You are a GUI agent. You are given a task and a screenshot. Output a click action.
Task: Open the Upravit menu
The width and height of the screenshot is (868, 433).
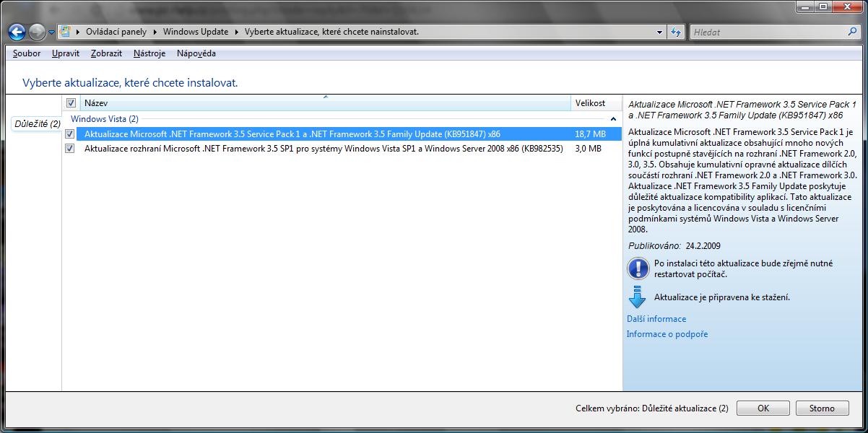66,53
